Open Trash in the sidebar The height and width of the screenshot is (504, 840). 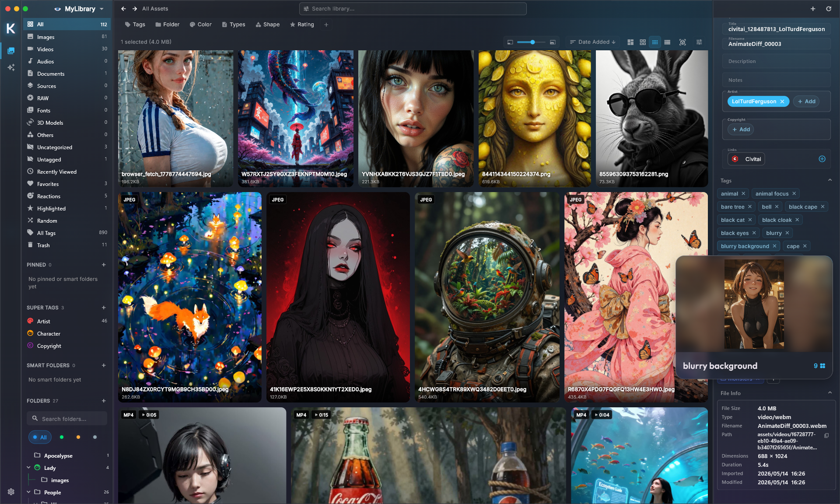(x=67, y=245)
